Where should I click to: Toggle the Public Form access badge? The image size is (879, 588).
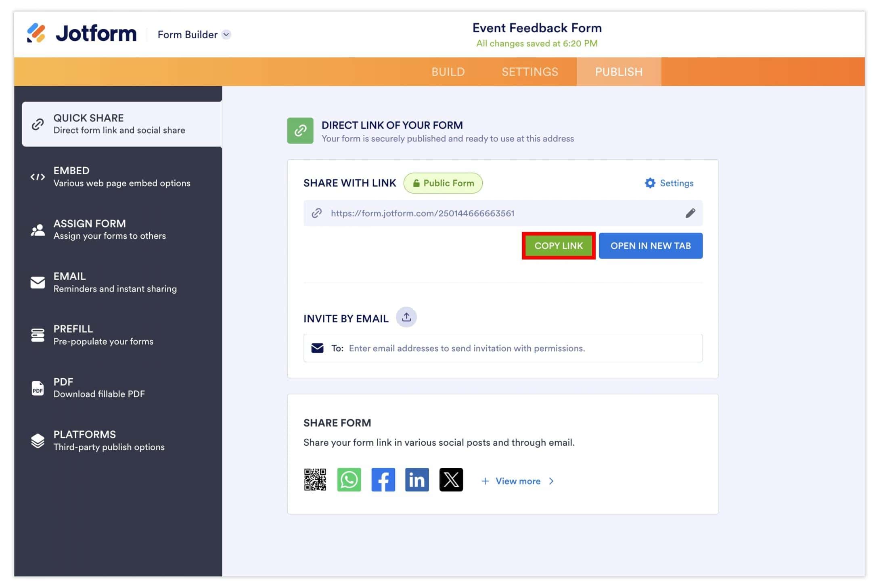tap(443, 183)
